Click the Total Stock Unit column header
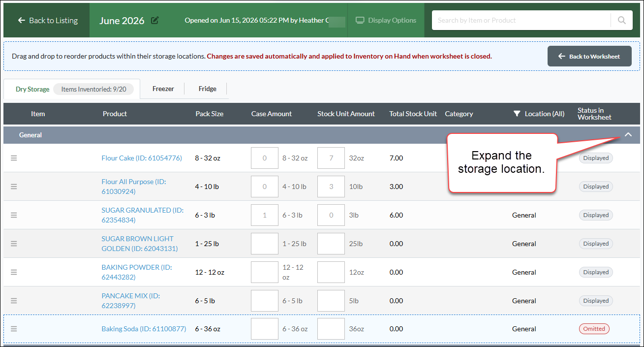The image size is (644, 347). click(x=413, y=114)
